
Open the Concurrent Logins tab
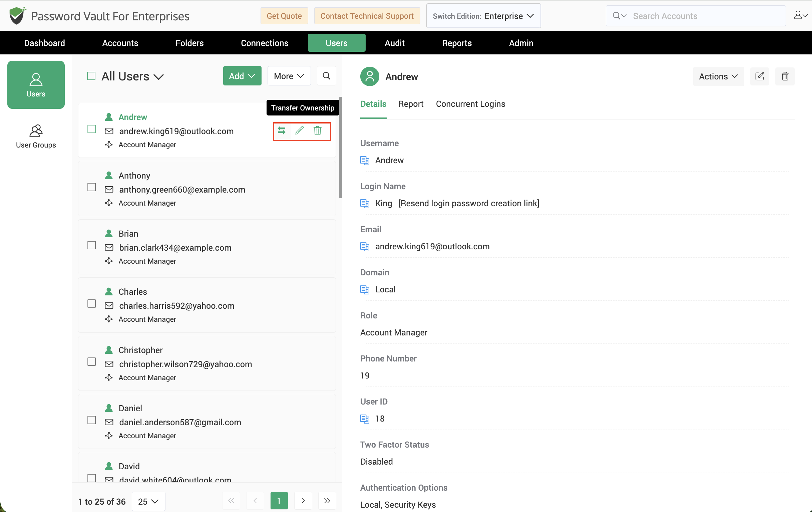[470, 104]
